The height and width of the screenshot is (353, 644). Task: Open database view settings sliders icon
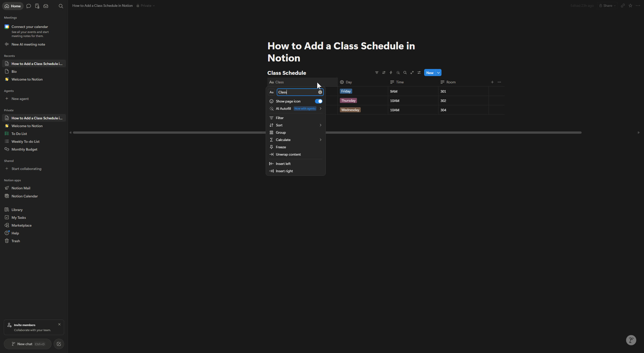point(419,73)
